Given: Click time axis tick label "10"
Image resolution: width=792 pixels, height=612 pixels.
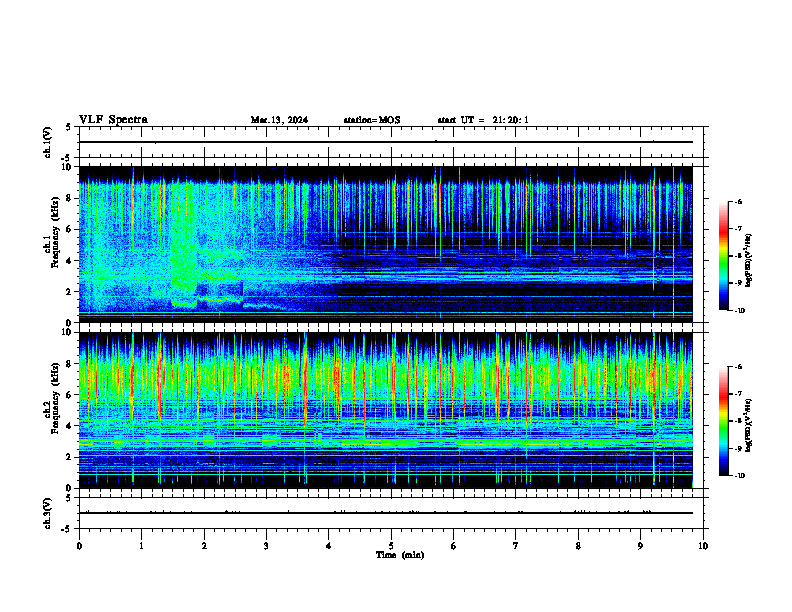Looking at the screenshot, I should (x=703, y=546).
